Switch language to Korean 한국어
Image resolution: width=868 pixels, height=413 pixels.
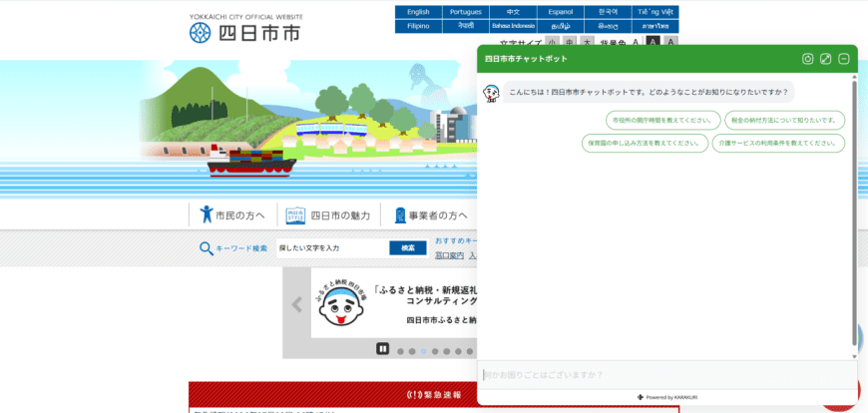[x=608, y=12]
